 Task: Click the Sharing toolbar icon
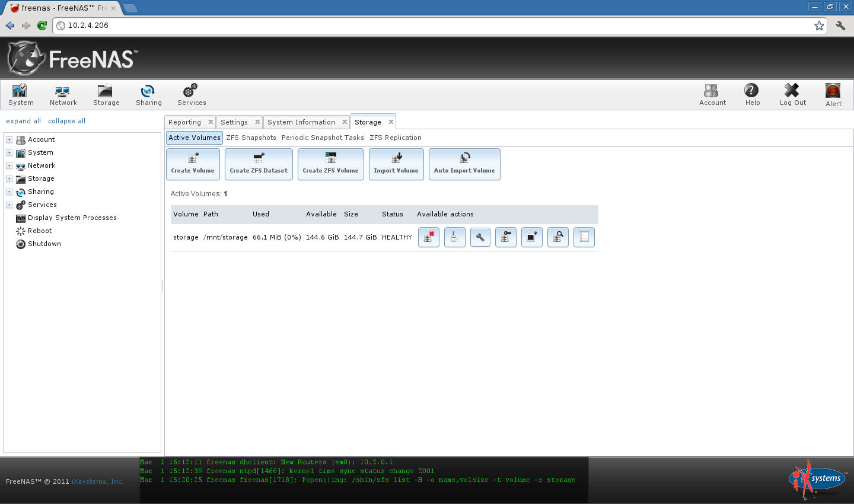(x=148, y=95)
